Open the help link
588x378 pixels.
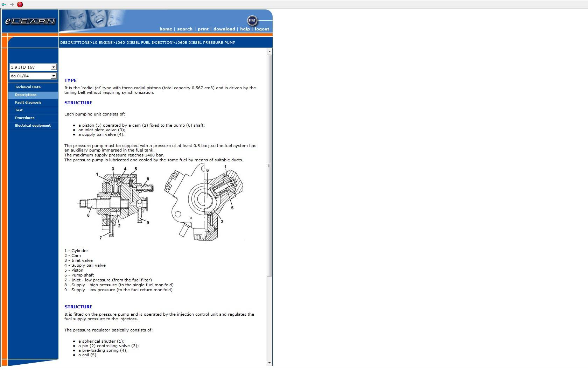[x=245, y=29]
